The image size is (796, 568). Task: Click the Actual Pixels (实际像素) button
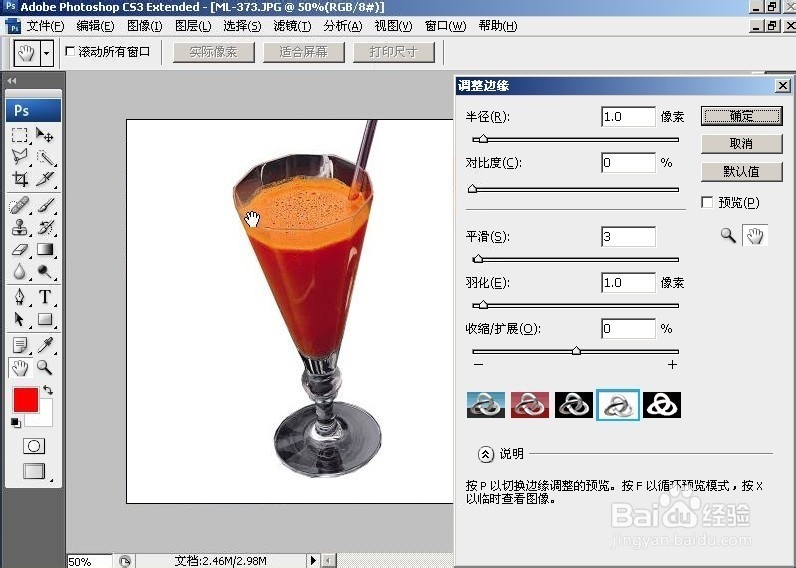pyautogui.click(x=214, y=52)
